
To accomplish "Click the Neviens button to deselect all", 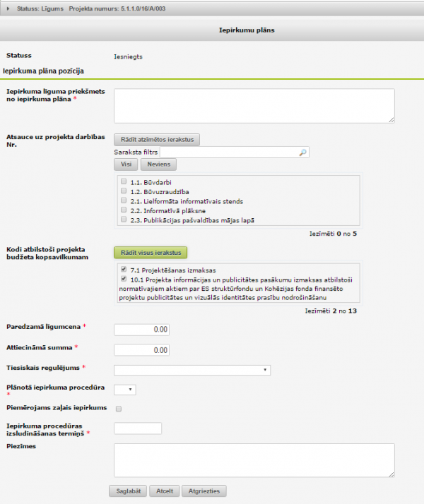I will coord(158,164).
